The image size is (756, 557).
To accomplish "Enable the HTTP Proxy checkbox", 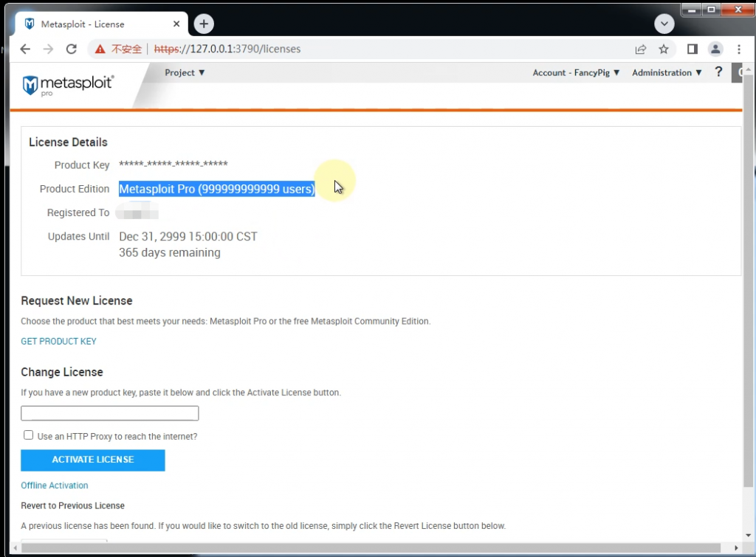I will click(29, 435).
